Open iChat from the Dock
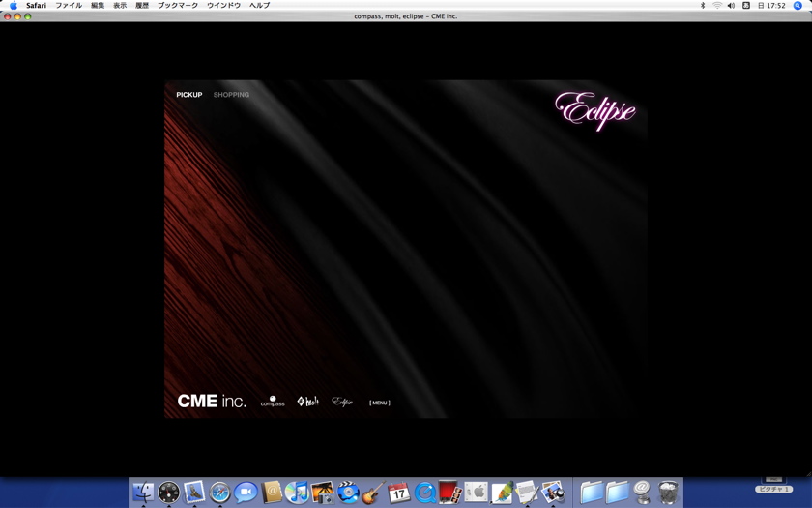The width and height of the screenshot is (812, 508). [246, 492]
